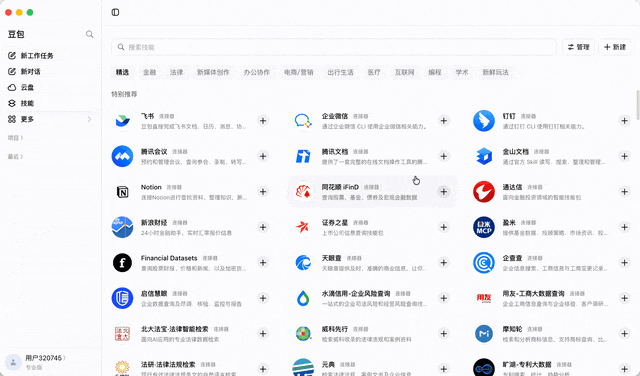Switch to the 出行生活 tab
The width and height of the screenshot is (640, 376).
point(340,72)
